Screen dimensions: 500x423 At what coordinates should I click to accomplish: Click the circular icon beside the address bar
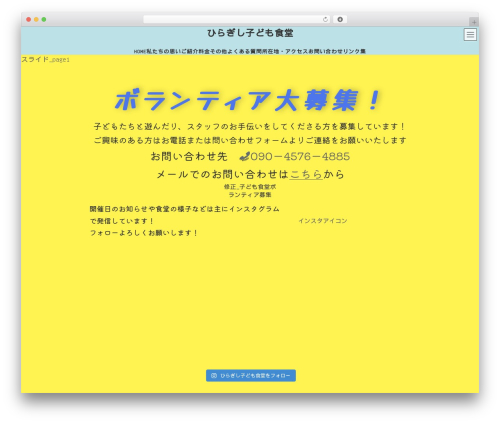[340, 20]
